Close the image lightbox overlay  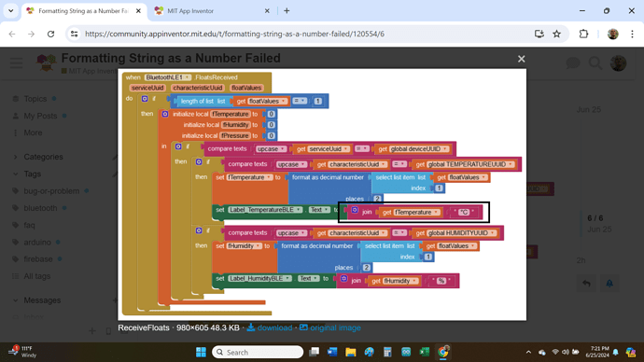[x=521, y=59]
